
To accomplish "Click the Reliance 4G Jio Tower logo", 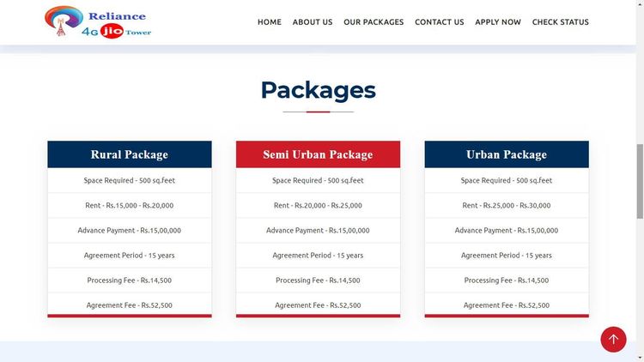I will (97, 22).
